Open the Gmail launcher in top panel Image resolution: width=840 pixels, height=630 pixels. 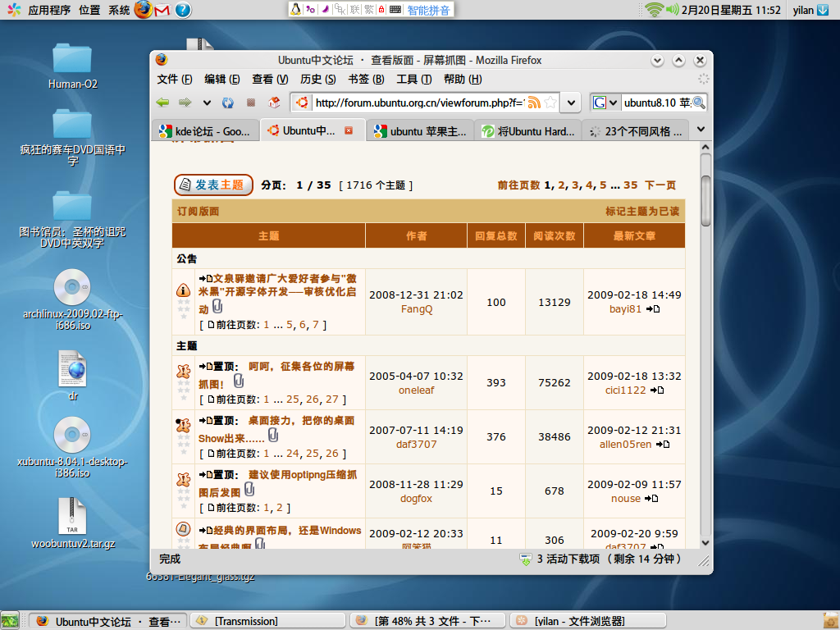click(x=162, y=10)
